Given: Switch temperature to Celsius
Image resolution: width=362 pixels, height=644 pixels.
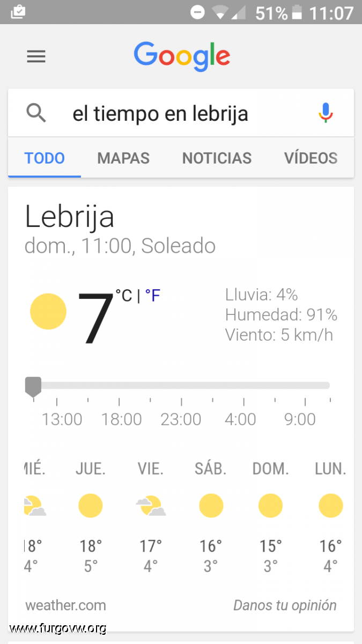Looking at the screenshot, I should click(x=124, y=295).
